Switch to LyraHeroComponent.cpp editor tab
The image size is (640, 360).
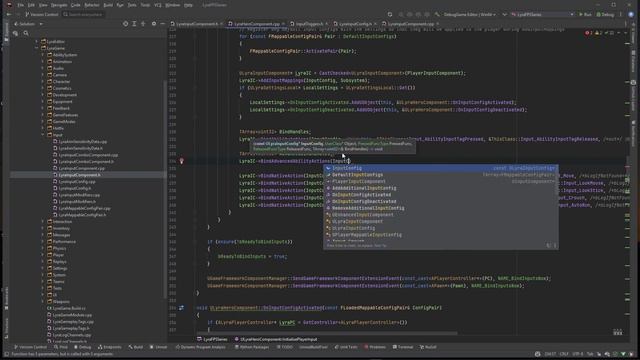click(256, 24)
